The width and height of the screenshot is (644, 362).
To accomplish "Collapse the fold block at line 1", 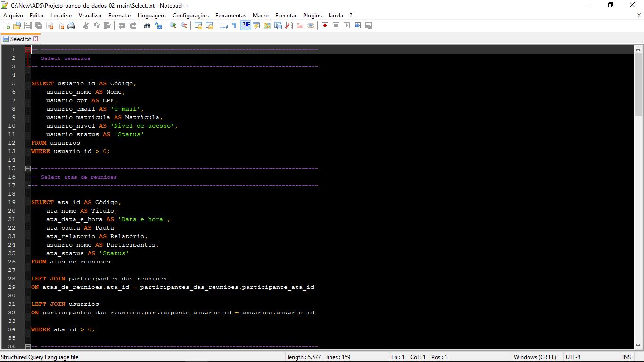I will pyautogui.click(x=28, y=49).
